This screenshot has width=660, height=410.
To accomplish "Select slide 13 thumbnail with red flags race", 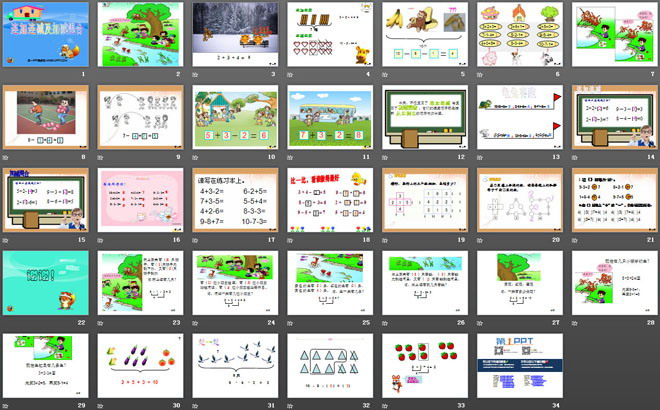I will tap(520, 117).
